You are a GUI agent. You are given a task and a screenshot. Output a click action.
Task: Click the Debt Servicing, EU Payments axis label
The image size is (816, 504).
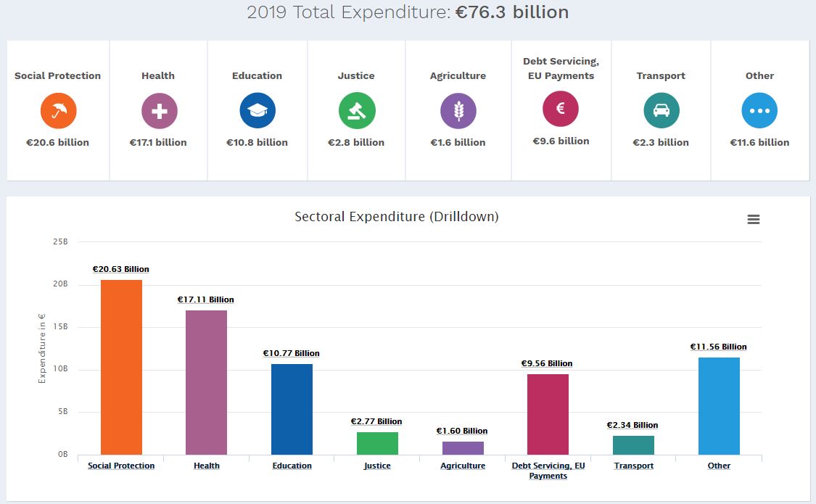[x=548, y=470]
